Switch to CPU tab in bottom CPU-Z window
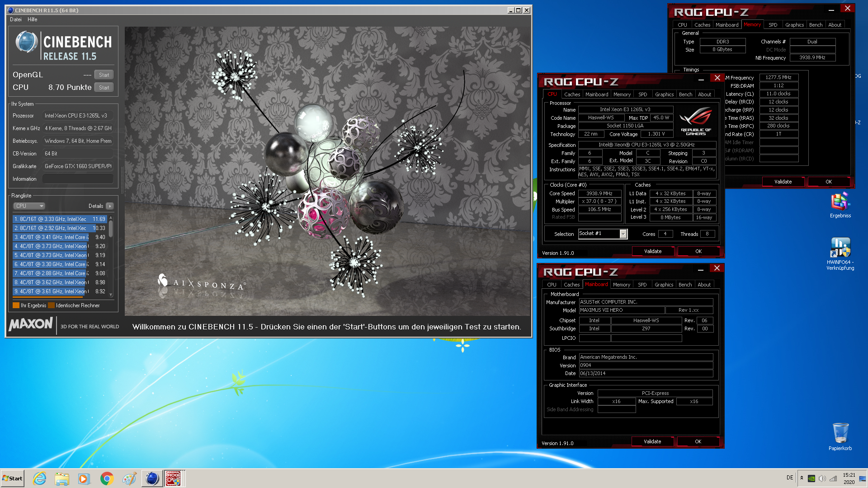This screenshot has width=868, height=488. [552, 285]
